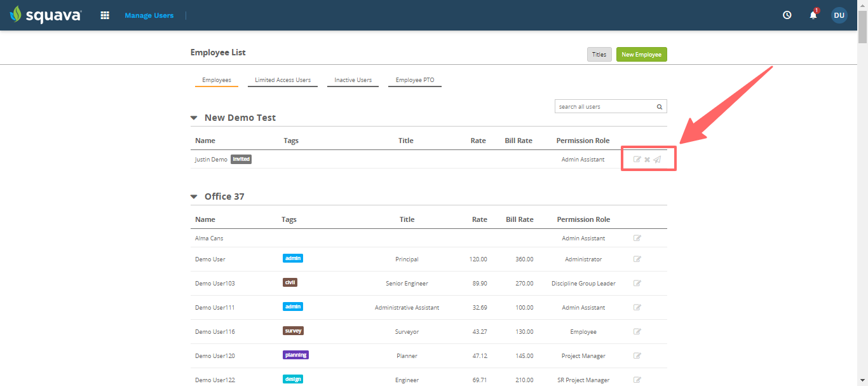This screenshot has height=386, width=868.
Task: Edit Demo User120's record
Action: click(637, 356)
